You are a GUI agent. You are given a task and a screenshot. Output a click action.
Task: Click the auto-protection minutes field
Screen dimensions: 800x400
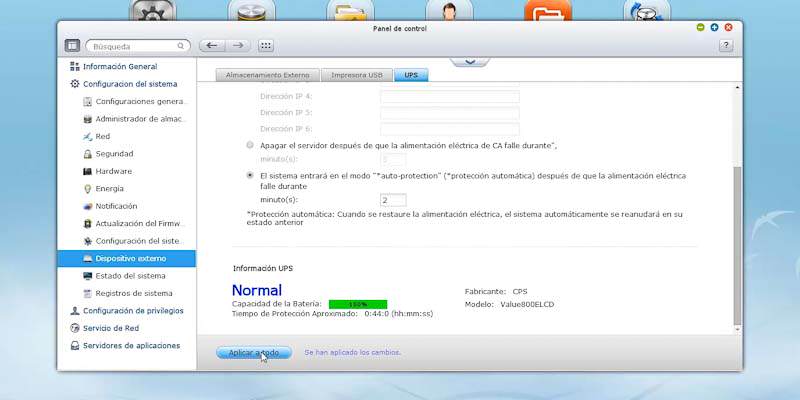pyautogui.click(x=393, y=200)
